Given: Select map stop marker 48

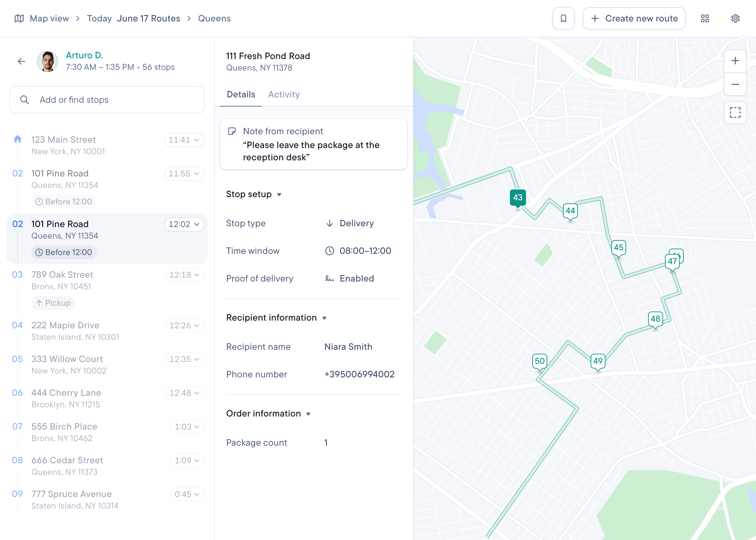Looking at the screenshot, I should point(655,320).
